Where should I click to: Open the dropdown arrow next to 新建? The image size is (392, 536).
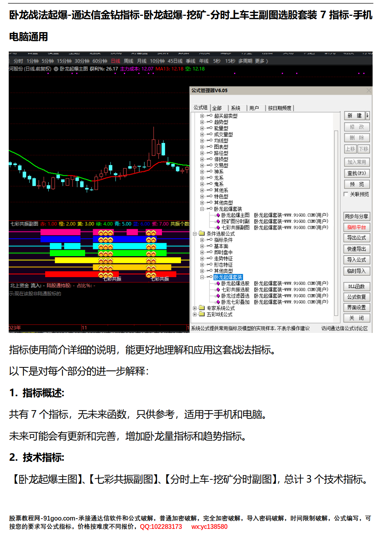click(x=367, y=116)
